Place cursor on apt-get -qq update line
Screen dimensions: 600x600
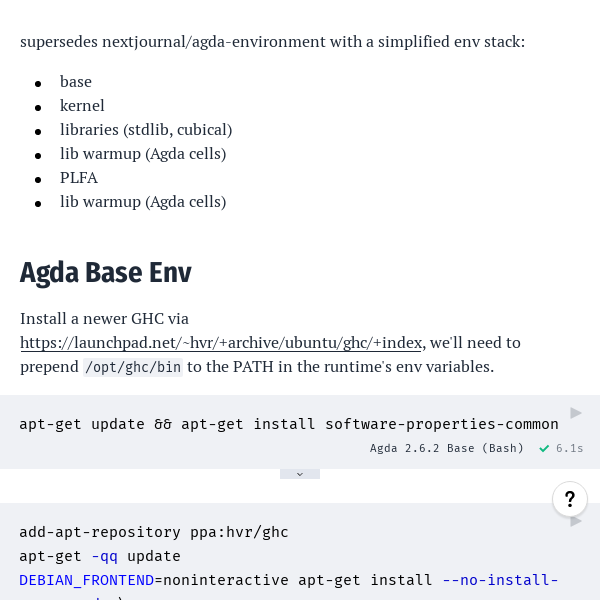(x=100, y=556)
